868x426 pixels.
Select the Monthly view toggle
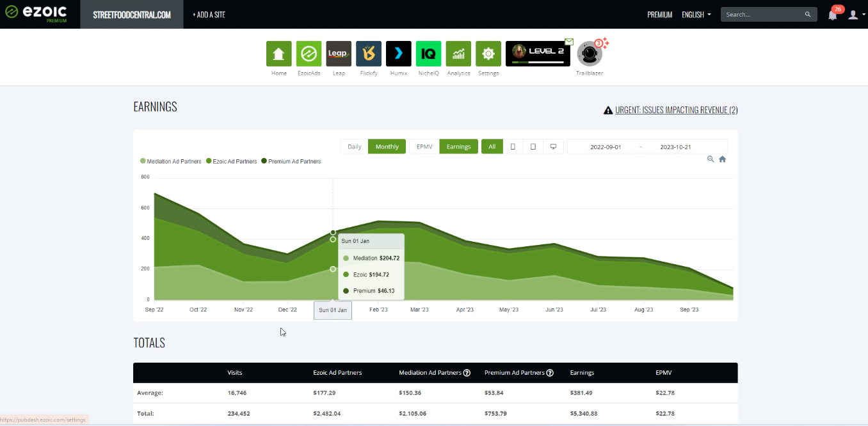tap(387, 146)
